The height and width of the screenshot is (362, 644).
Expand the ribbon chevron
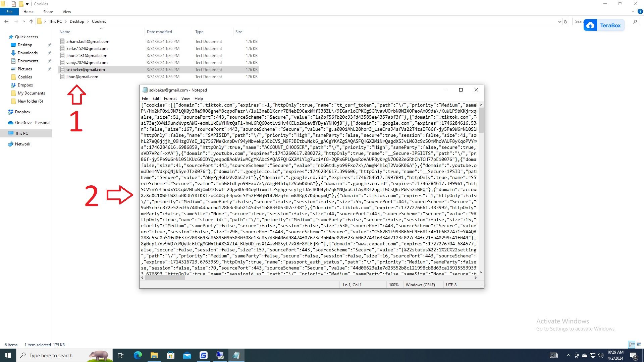[x=633, y=11]
